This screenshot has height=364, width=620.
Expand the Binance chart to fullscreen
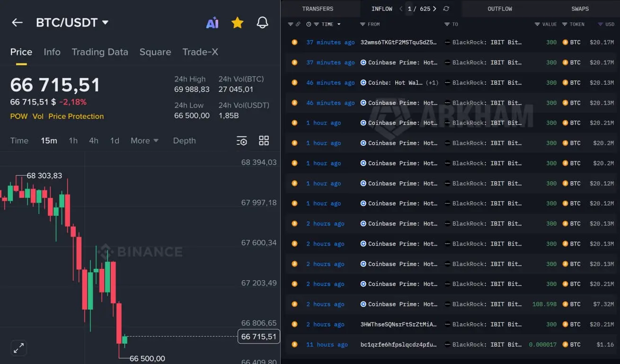click(18, 348)
